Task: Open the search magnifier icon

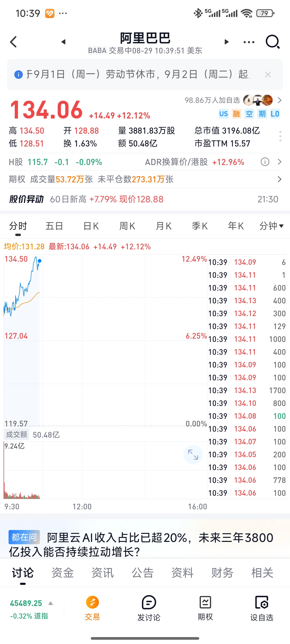Action: tap(272, 42)
